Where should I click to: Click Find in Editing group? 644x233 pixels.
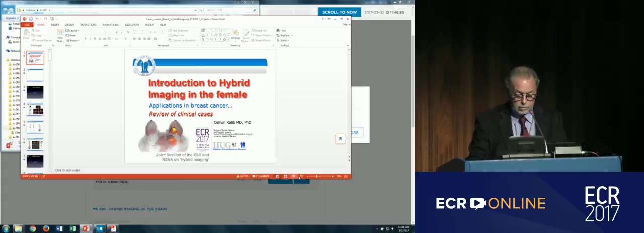281,31
